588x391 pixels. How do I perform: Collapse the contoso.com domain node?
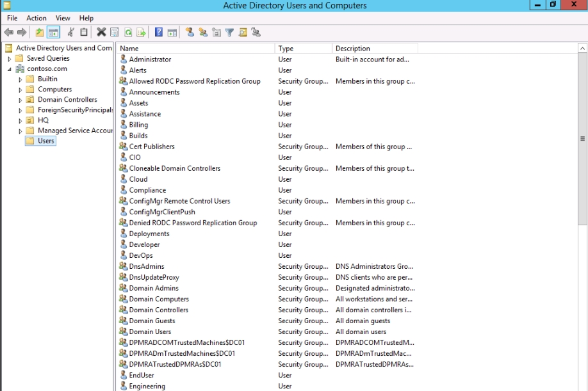point(10,69)
